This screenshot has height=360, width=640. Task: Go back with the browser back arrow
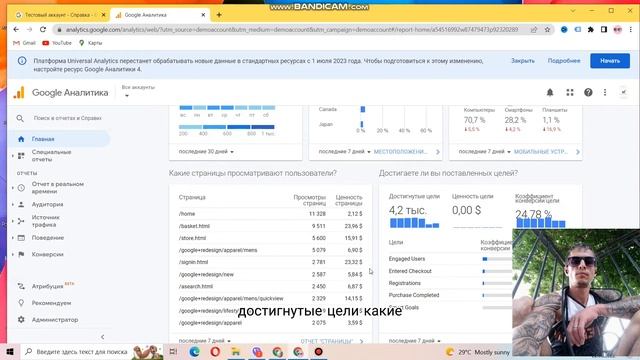click(x=16, y=29)
